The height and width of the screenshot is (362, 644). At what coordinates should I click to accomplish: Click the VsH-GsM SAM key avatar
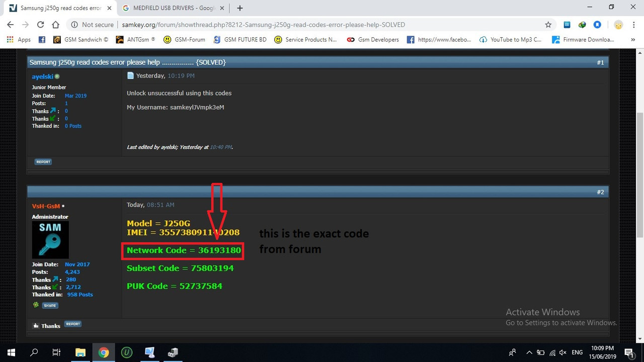(50, 239)
